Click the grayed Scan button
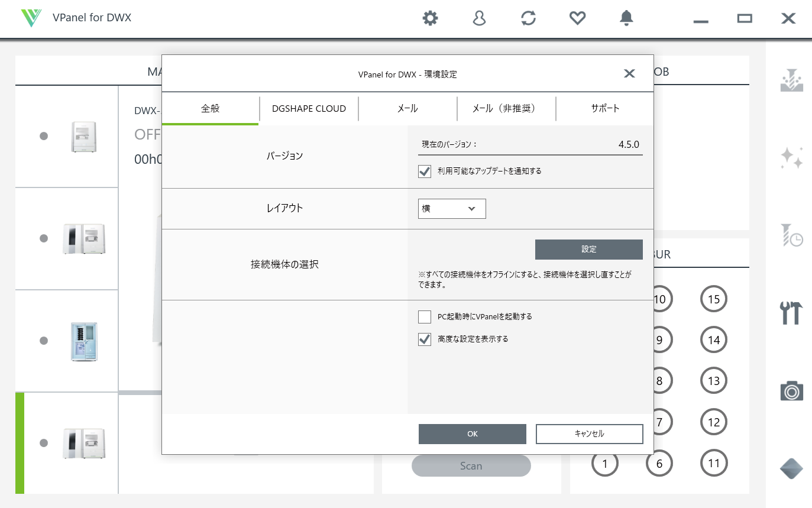This screenshot has width=812, height=508. pyautogui.click(x=471, y=466)
